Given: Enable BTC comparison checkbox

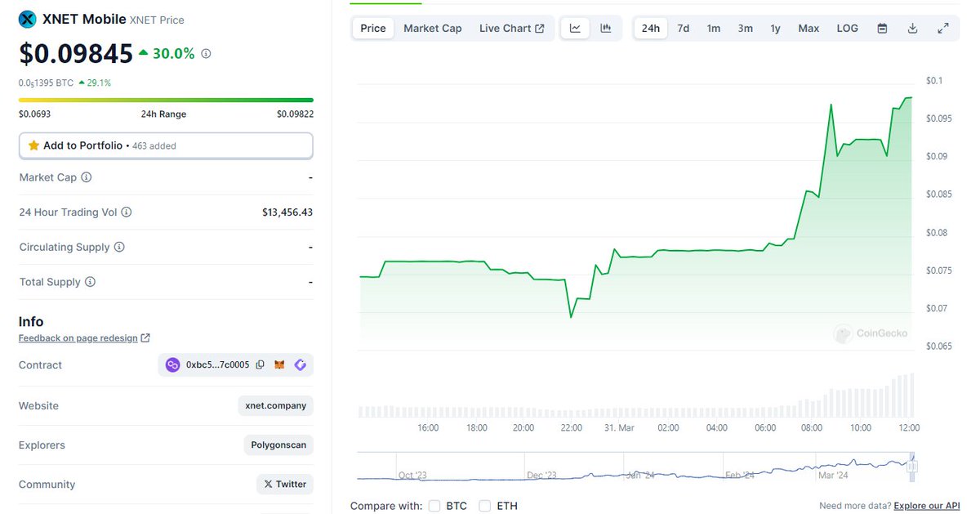Looking at the screenshot, I should click(x=434, y=506).
